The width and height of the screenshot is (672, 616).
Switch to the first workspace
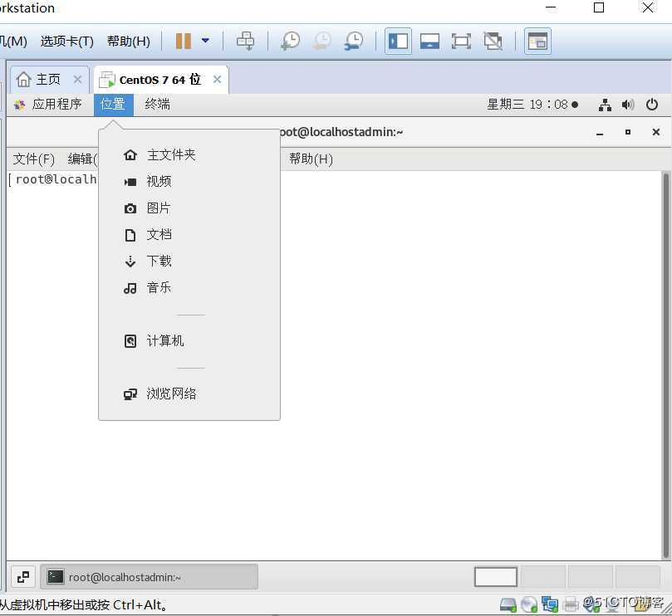[x=495, y=577]
